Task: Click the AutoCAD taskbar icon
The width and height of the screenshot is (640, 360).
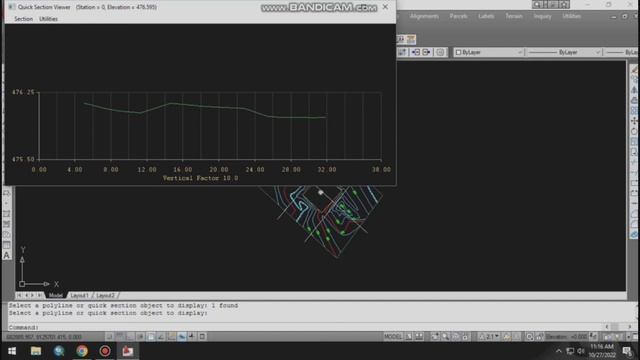Action: (x=128, y=351)
